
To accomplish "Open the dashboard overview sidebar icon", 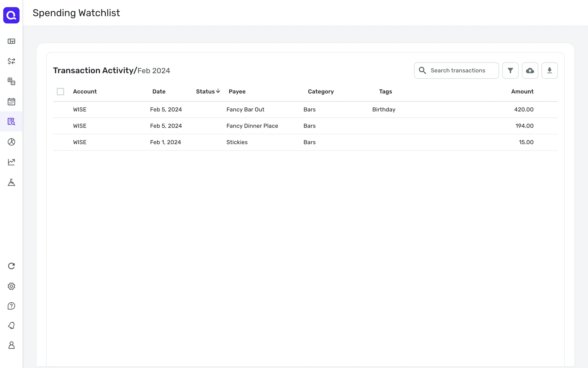I will coord(11,41).
